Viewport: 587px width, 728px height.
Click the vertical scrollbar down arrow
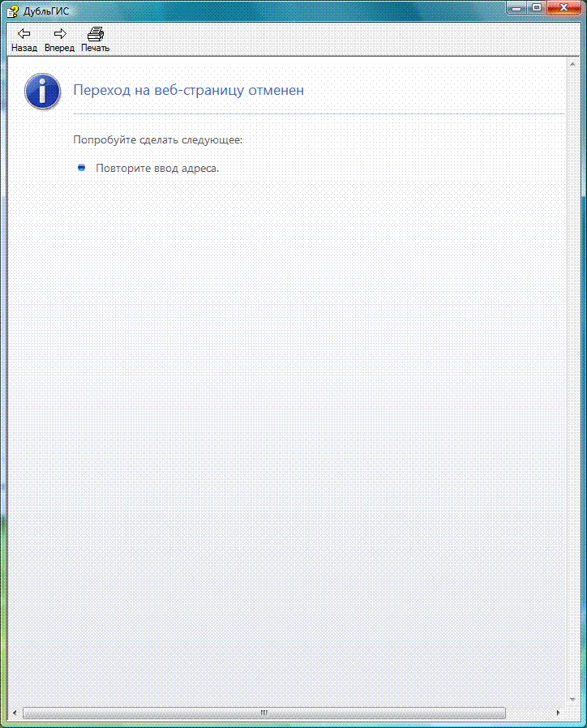coord(572,699)
